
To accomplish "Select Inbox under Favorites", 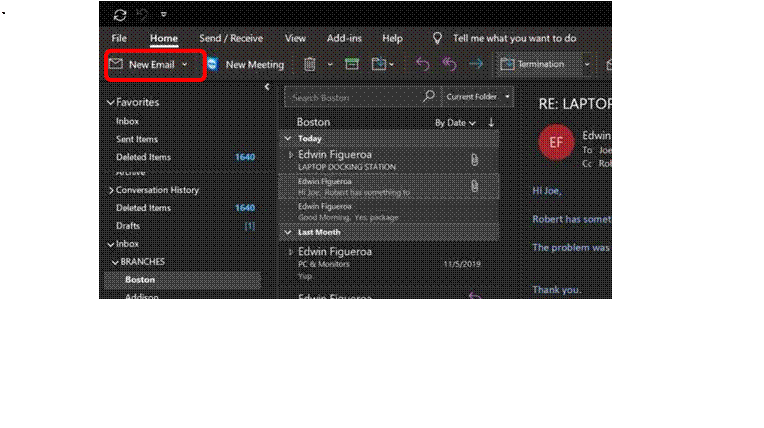I will 127,121.
